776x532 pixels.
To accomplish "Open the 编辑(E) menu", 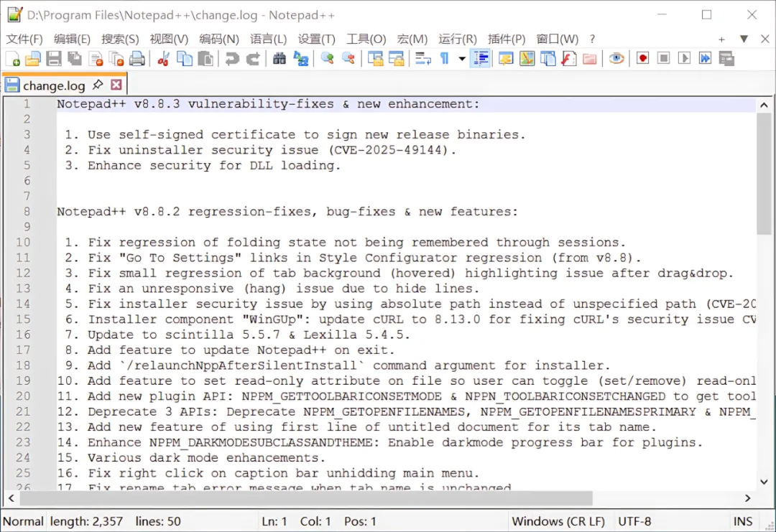I will (73, 39).
